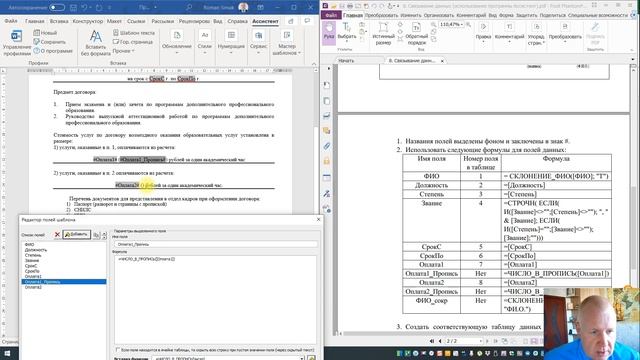Switch to the Конструктор tab in Word
Viewport: 640px width, 360px height.
pyautogui.click(x=88, y=21)
